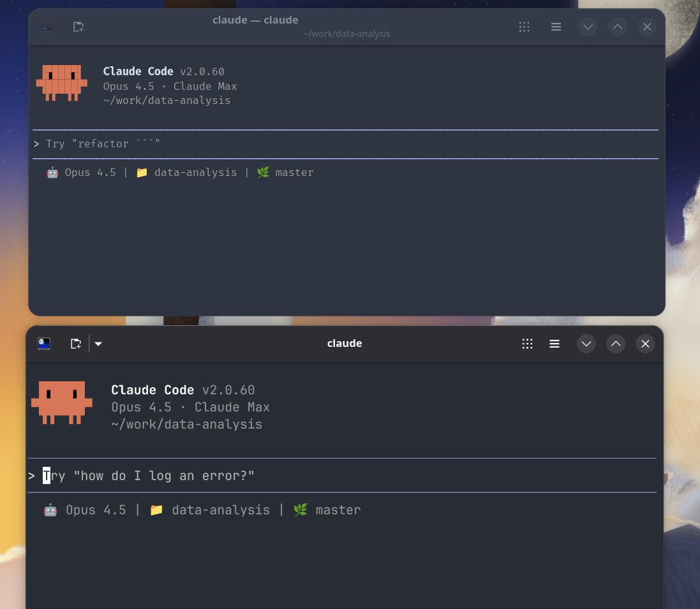
Task: Click the 'claude' title of the bottom window
Action: (345, 344)
